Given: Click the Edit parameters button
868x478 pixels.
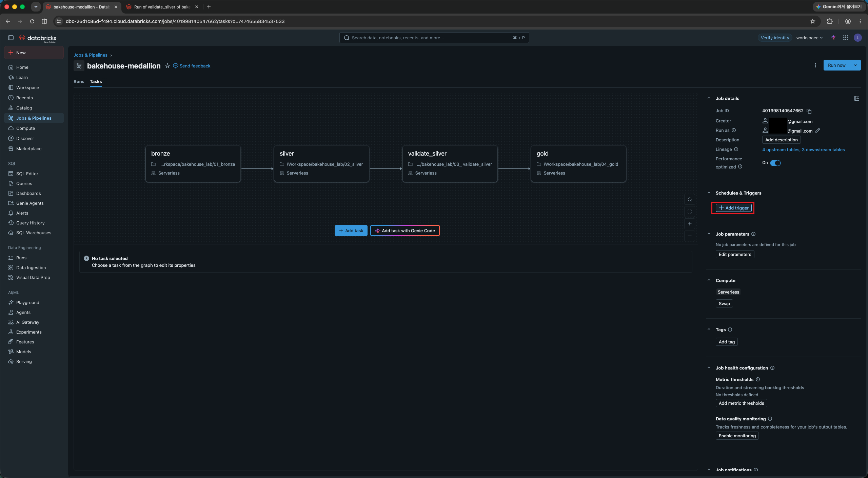Looking at the screenshot, I should pyautogui.click(x=735, y=254).
